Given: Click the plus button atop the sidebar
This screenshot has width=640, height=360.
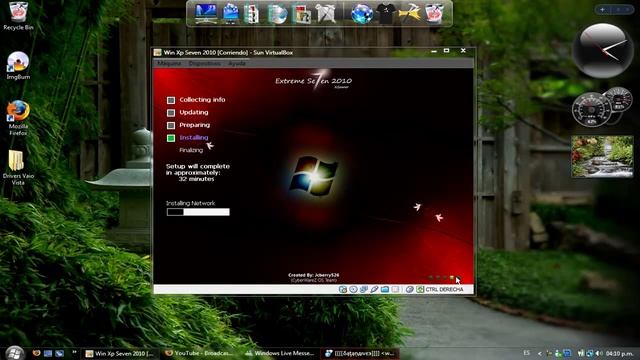Looking at the screenshot, I should pyautogui.click(x=602, y=9).
